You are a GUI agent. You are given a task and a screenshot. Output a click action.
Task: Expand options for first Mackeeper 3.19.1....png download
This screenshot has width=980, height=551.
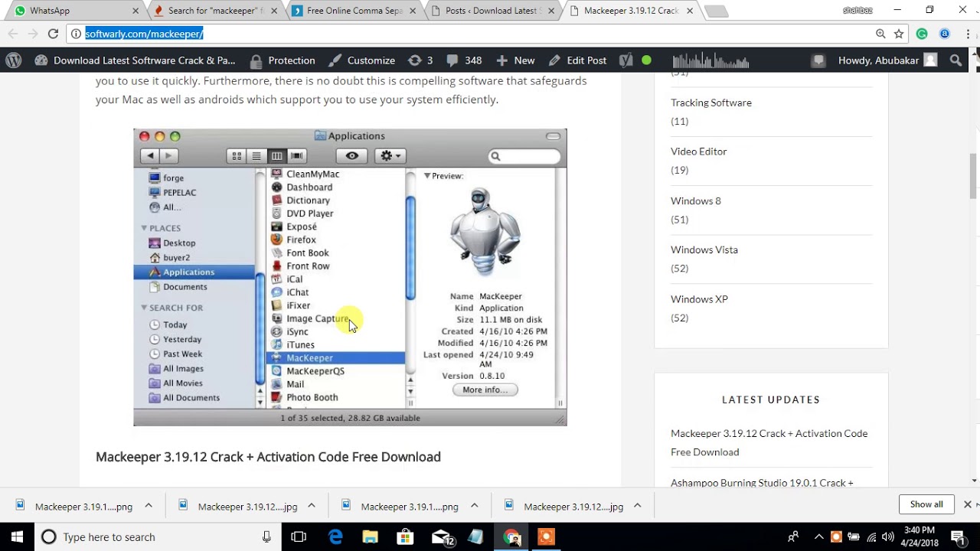149,506
